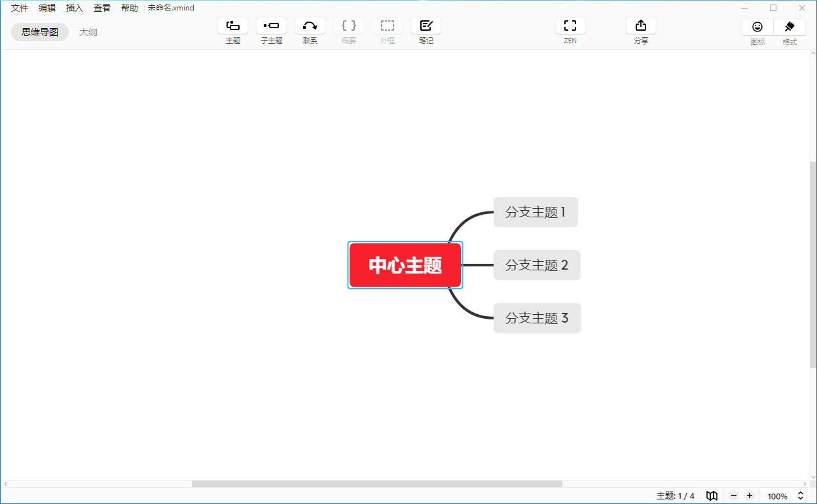Select the 中心主题 central topic

click(405, 265)
